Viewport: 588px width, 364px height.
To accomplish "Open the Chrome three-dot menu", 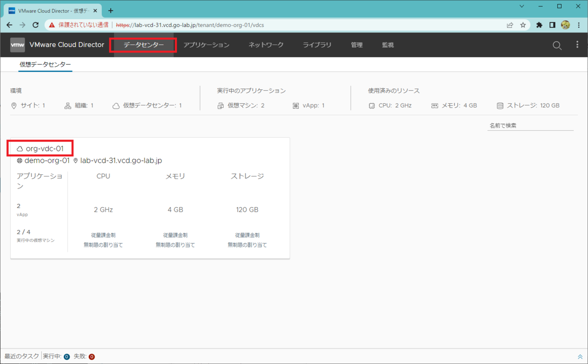I will [578, 24].
